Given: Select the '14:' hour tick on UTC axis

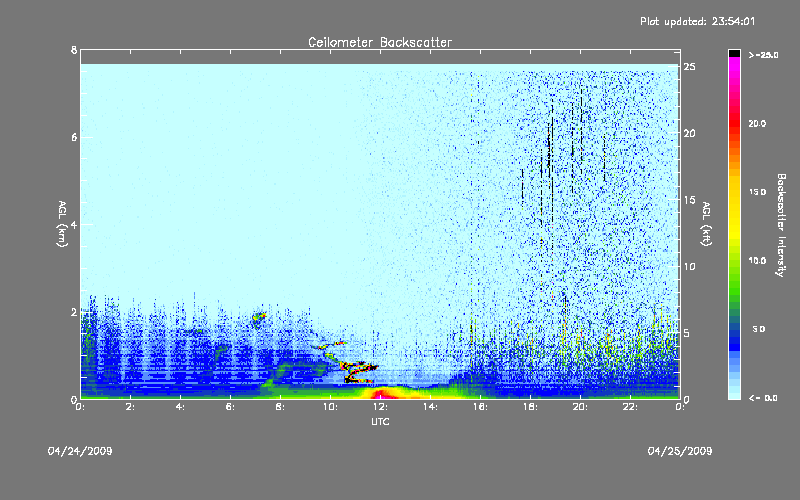Looking at the screenshot, I should point(430,407).
